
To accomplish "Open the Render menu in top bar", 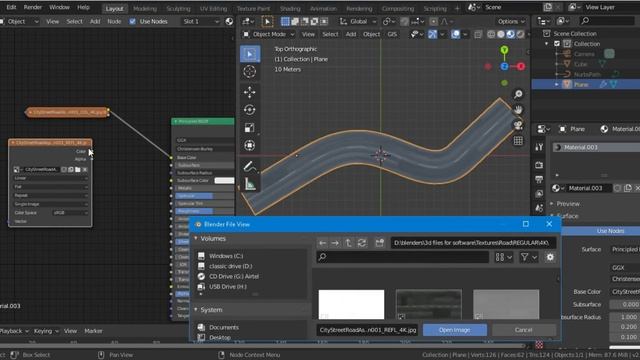I will (33, 7).
